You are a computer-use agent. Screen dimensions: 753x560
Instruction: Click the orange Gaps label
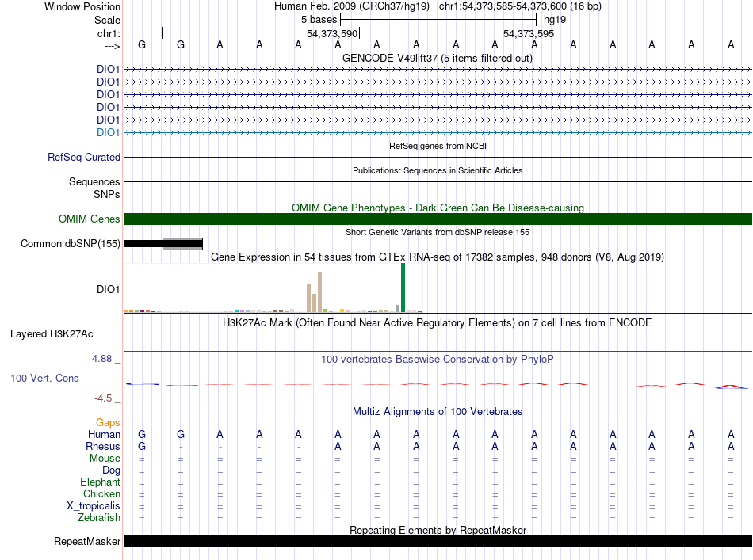109,423
